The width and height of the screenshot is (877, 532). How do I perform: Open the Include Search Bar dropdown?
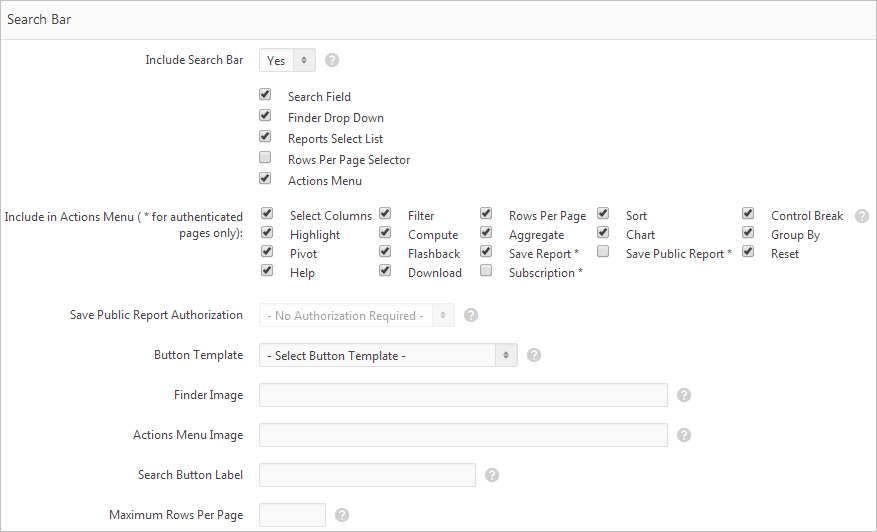[x=287, y=61]
